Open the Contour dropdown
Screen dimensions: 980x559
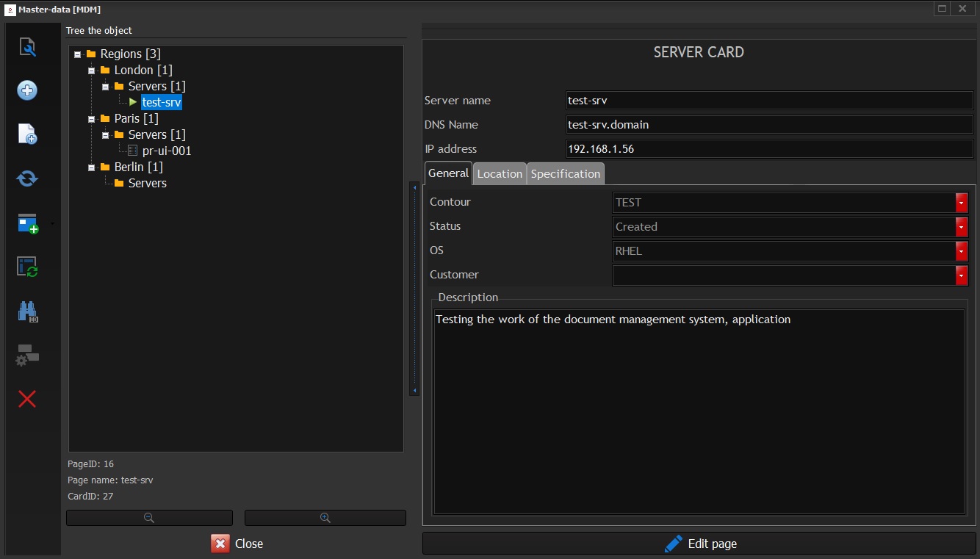[962, 202]
